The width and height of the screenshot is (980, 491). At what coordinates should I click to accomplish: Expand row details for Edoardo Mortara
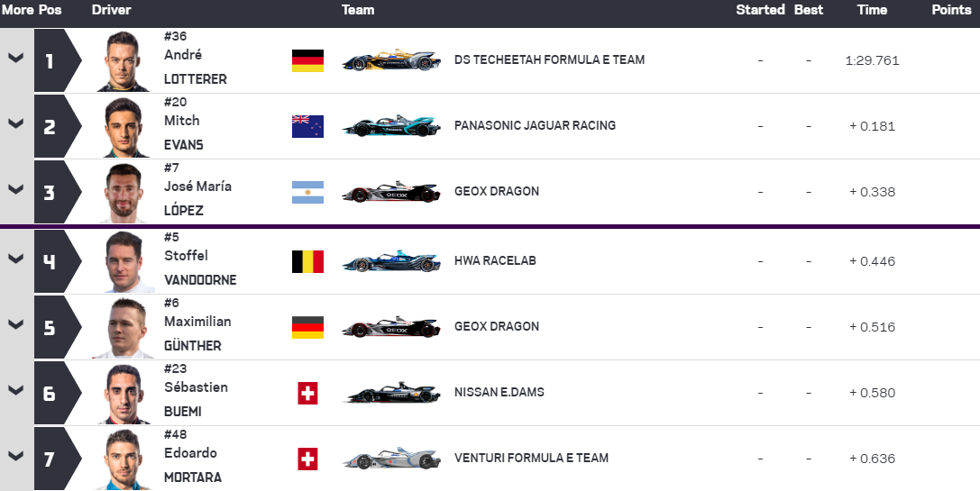tap(15, 457)
